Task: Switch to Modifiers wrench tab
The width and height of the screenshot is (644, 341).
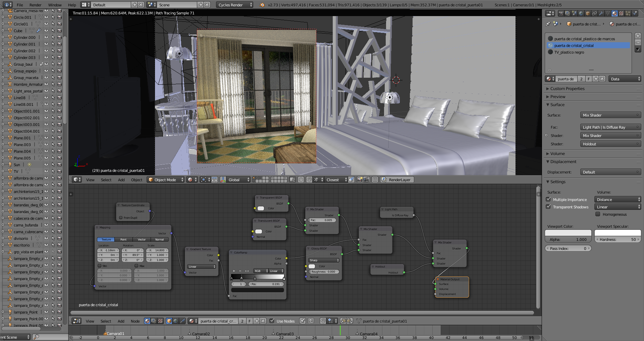Action: point(601,13)
